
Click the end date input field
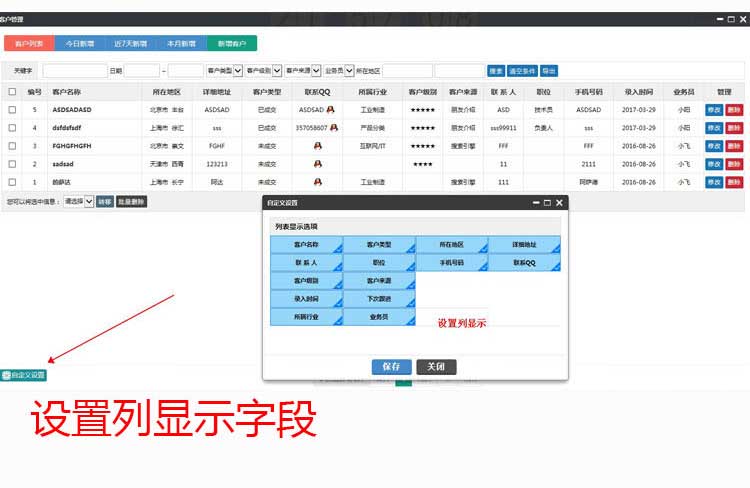186,71
